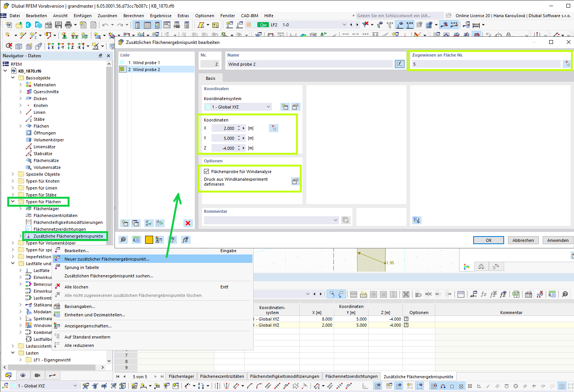Screen dimensions: 574x392
Task: Click the object properties icon right of the yellow swatch
Action: tap(159, 240)
